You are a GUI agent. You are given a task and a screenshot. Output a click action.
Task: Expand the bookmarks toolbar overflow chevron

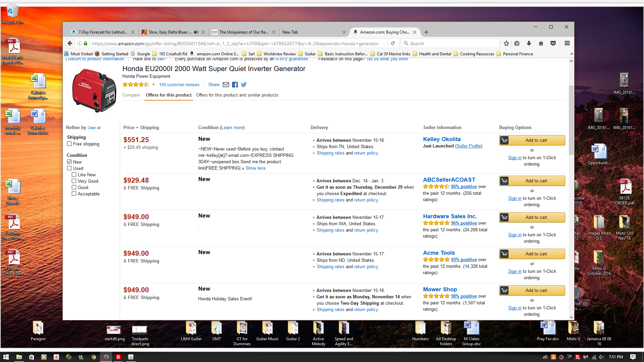pyautogui.click(x=572, y=54)
